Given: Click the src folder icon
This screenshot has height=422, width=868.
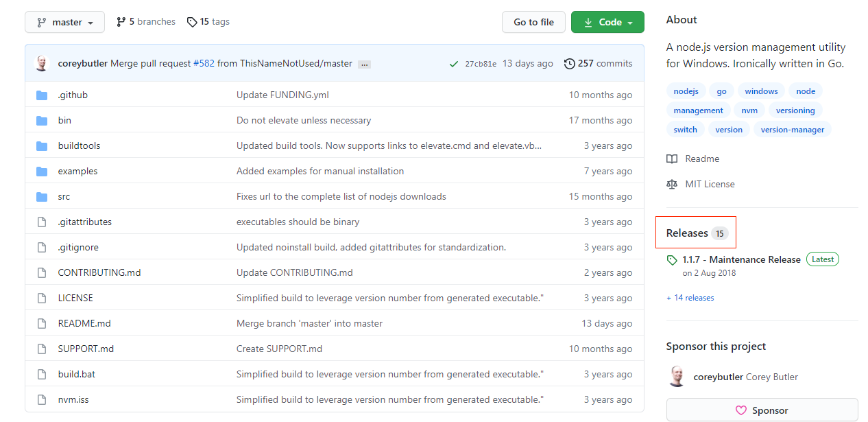Looking at the screenshot, I should point(42,197).
